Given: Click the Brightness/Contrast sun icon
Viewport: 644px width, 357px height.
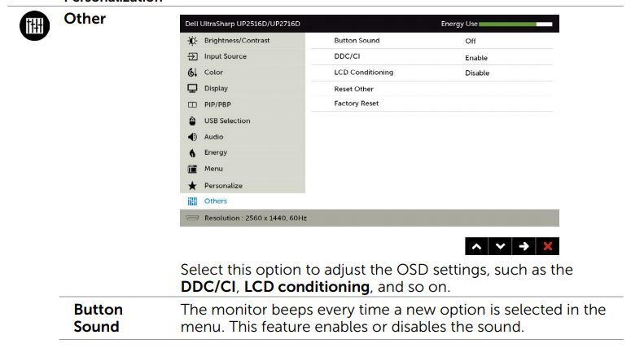Looking at the screenshot, I should tap(192, 41).
